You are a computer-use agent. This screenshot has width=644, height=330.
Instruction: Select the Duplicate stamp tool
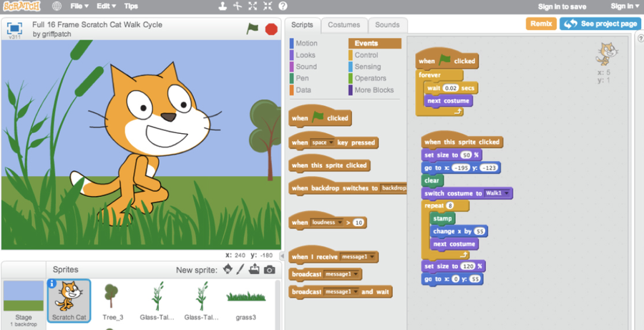[x=223, y=6]
